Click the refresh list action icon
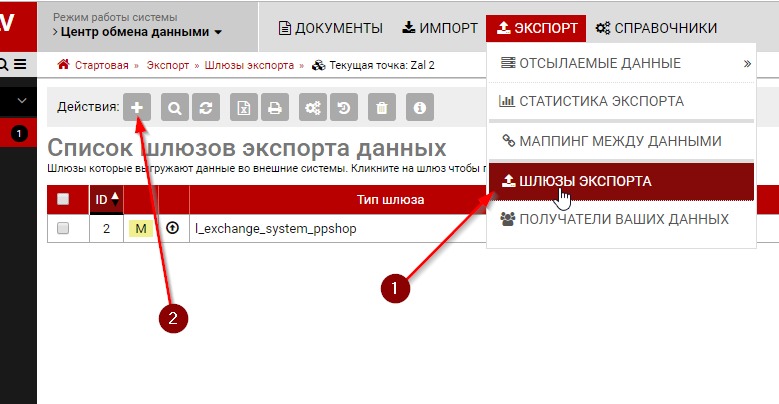 [x=206, y=107]
